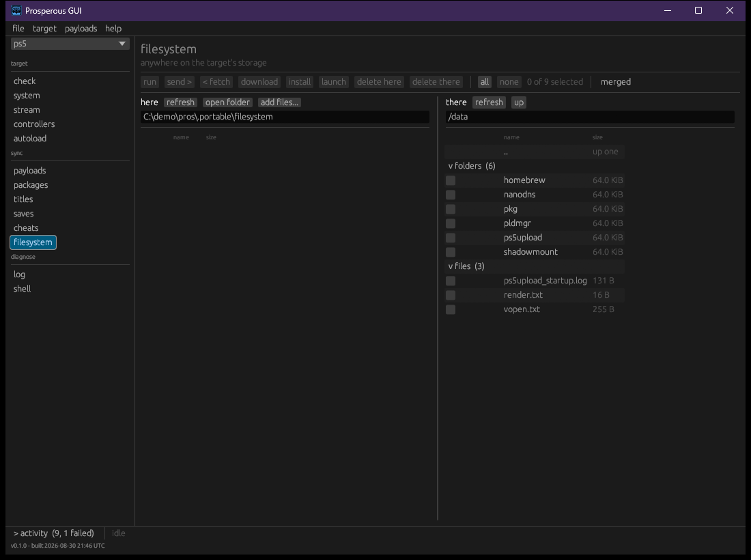Check the nanodns folder checkbox
751x560 pixels.
click(451, 195)
